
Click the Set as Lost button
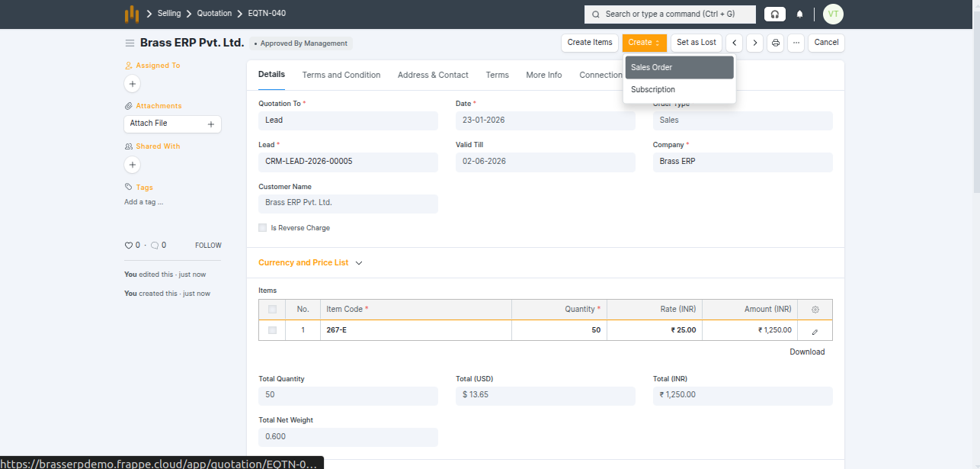pyautogui.click(x=696, y=43)
